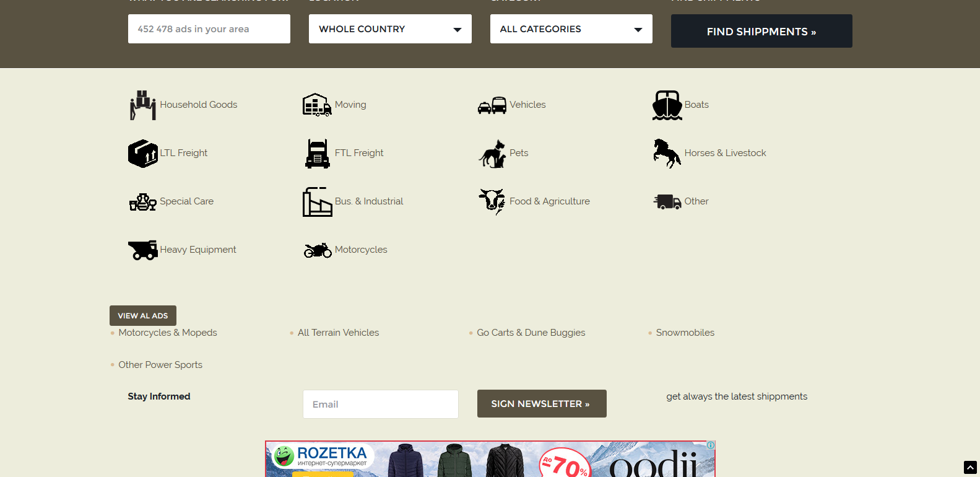Image resolution: width=980 pixels, height=477 pixels.
Task: Open the Boats ship icon
Action: point(667,105)
